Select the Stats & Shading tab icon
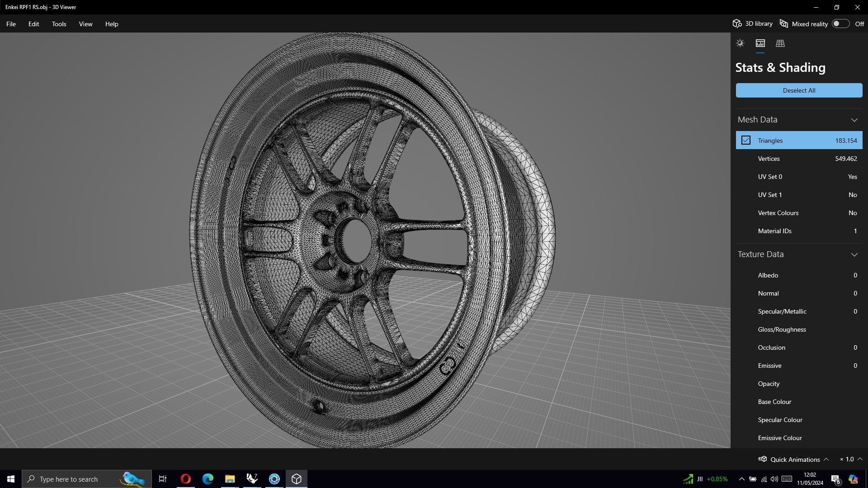The image size is (868, 488). (760, 43)
